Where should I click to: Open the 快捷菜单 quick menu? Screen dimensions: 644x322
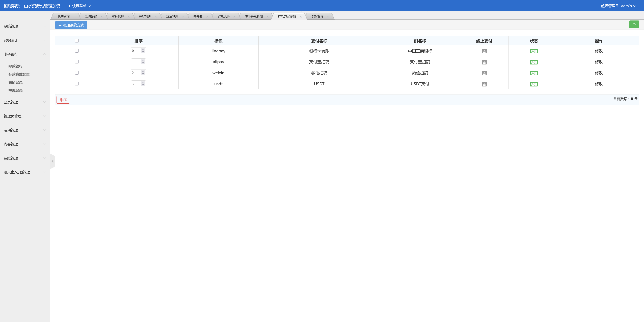point(79,6)
